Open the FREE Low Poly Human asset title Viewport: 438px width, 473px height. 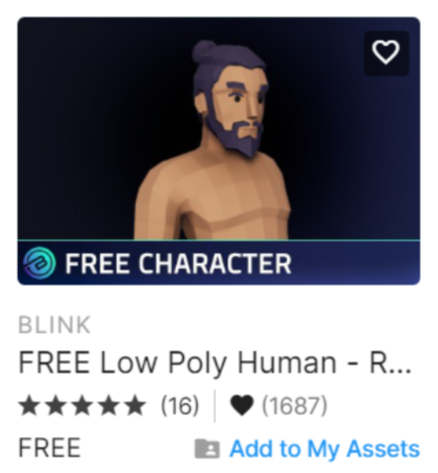(x=215, y=363)
